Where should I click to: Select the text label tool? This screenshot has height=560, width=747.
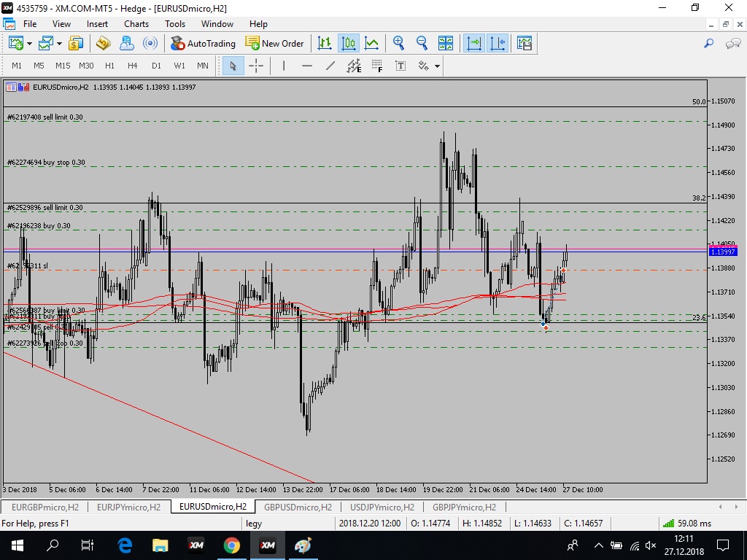400,66
